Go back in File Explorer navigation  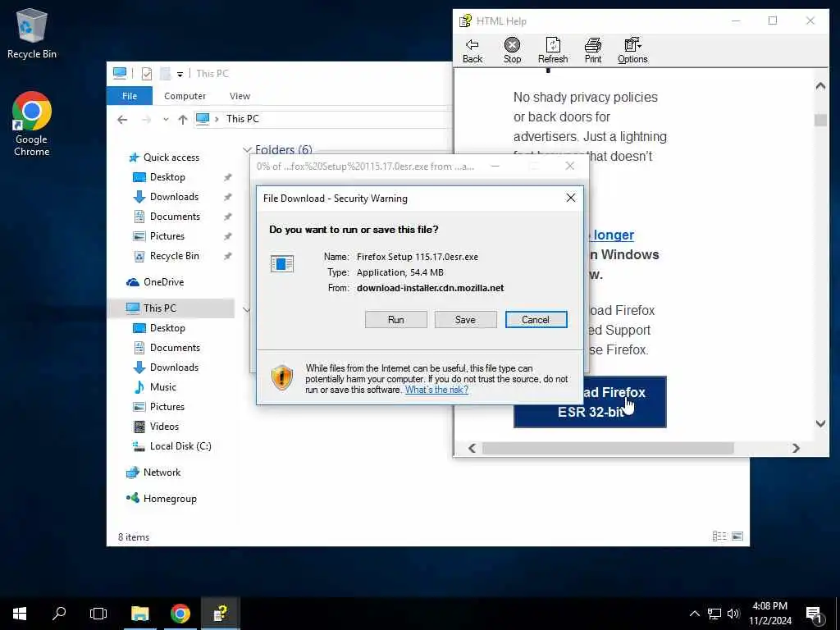(122, 120)
